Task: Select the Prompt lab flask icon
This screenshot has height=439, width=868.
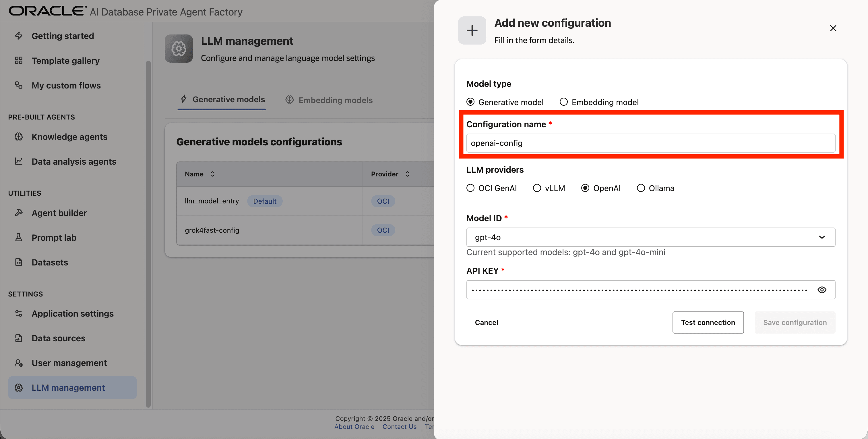Action: pyautogui.click(x=19, y=237)
